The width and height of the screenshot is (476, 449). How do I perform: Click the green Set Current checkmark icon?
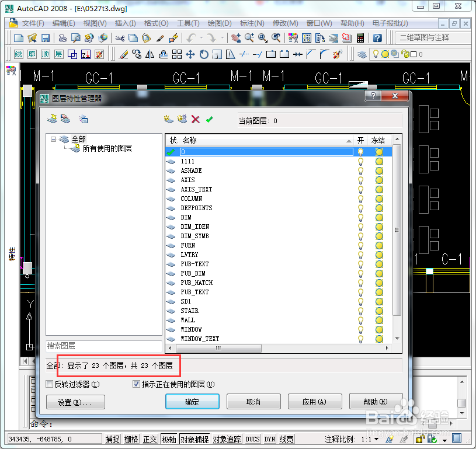point(209,119)
